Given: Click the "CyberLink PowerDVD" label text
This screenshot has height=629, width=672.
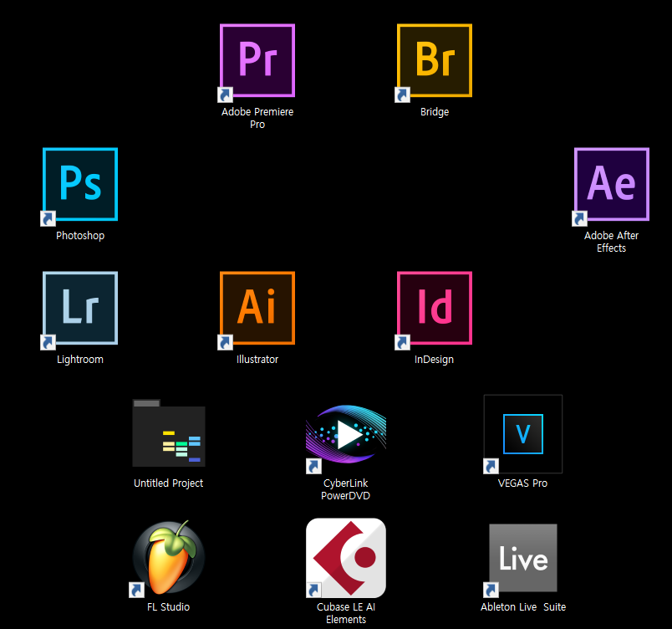Looking at the screenshot, I should (x=346, y=489).
